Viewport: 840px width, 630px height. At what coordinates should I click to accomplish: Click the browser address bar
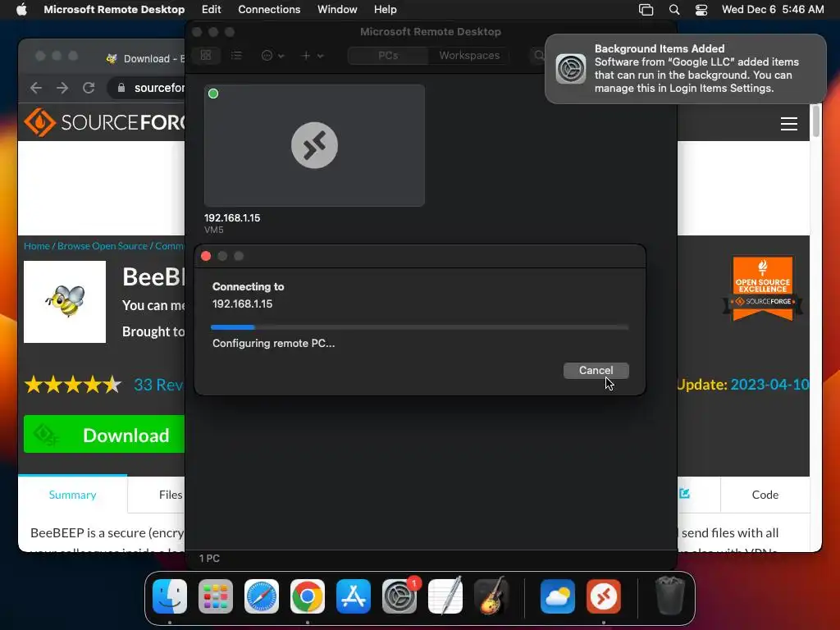pos(146,88)
